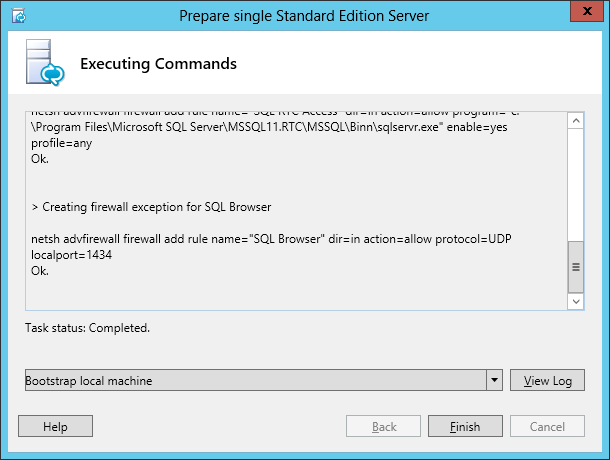Click the scrollbar track above the thumb

(575, 185)
